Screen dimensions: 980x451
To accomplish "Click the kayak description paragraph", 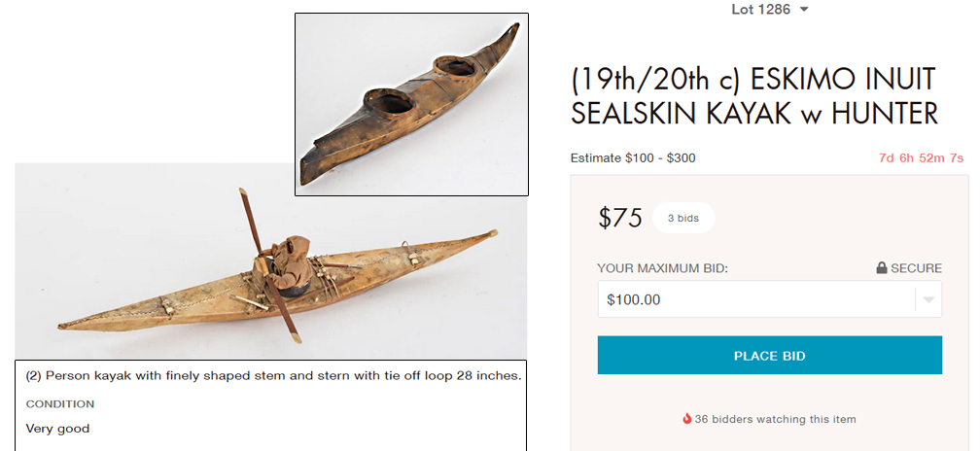I will [x=274, y=375].
